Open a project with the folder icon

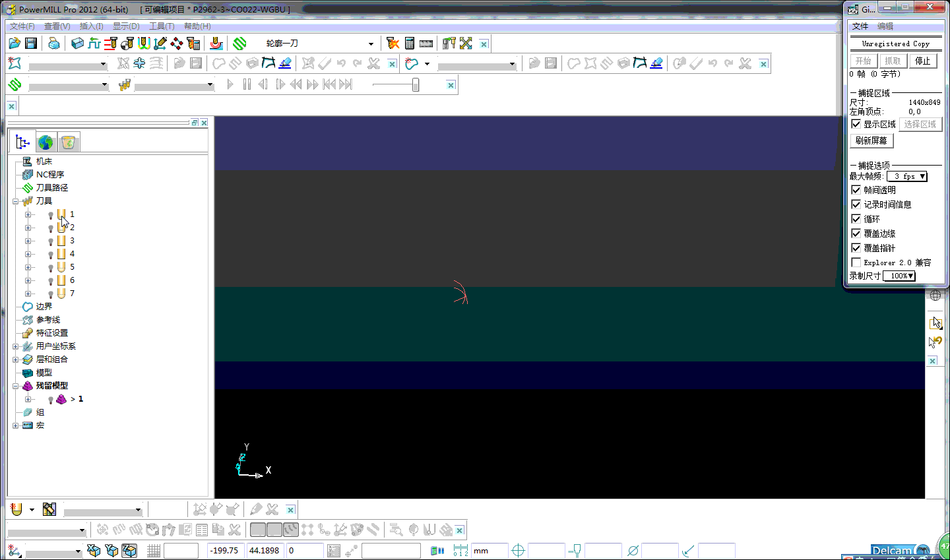pos(15,44)
